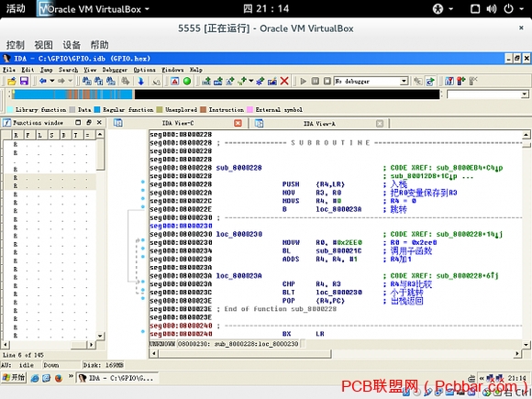The image size is (532, 399).
Task: Open the Jump menu in IDA
Action: click(x=46, y=70)
